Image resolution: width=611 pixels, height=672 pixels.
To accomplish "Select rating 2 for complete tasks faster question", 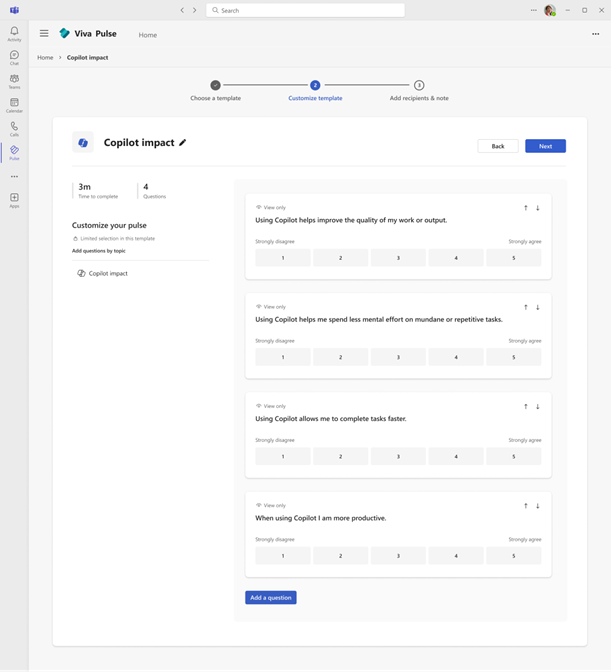I will tap(341, 457).
